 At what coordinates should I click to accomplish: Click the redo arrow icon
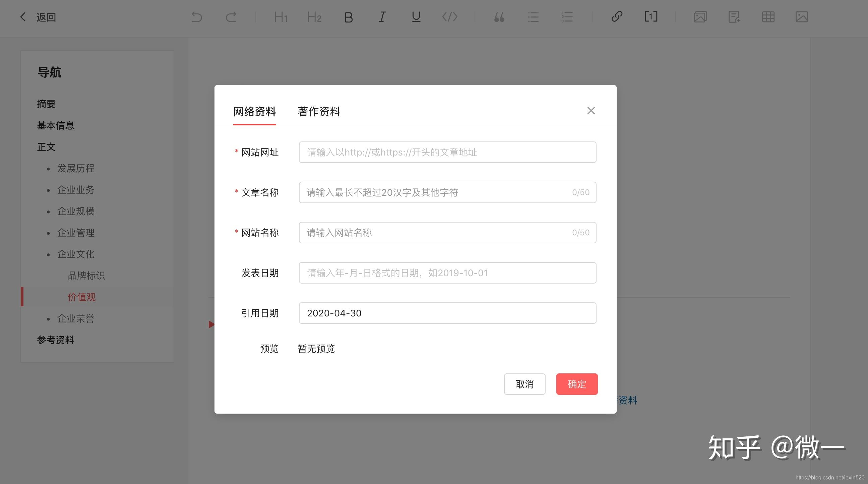tap(231, 17)
